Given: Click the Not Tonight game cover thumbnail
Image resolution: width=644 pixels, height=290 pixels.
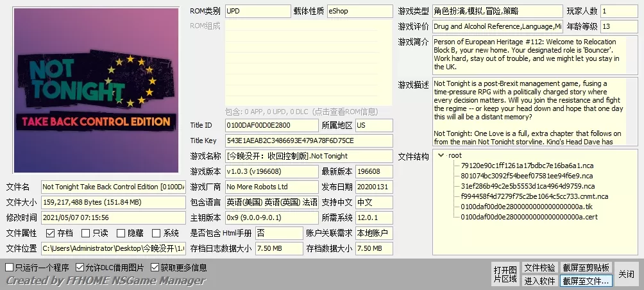Looking at the screenshot, I should point(96,89).
